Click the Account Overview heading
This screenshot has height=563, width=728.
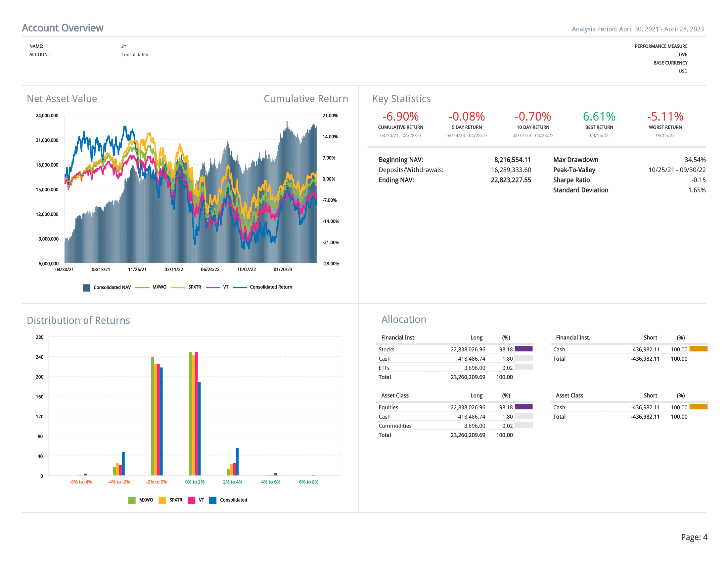pos(63,28)
